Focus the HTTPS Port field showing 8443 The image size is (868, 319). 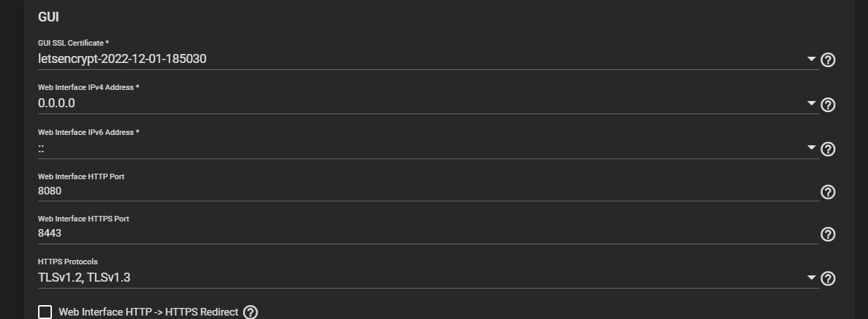[428, 234]
